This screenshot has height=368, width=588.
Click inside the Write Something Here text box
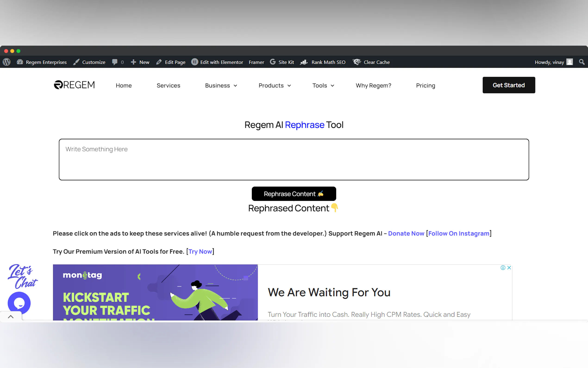(x=294, y=159)
